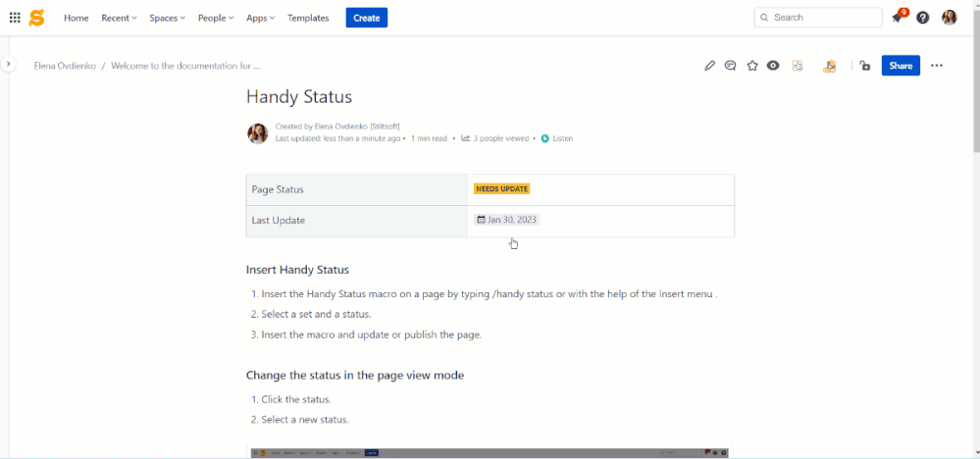Viewport: 980px width, 459px height.
Task: Edit the page with the pencil icon
Action: click(x=709, y=66)
